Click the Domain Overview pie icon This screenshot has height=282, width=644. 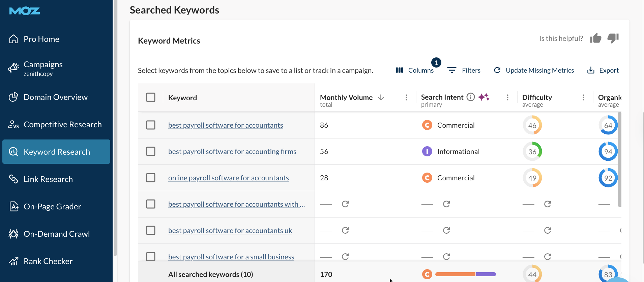coord(13,97)
